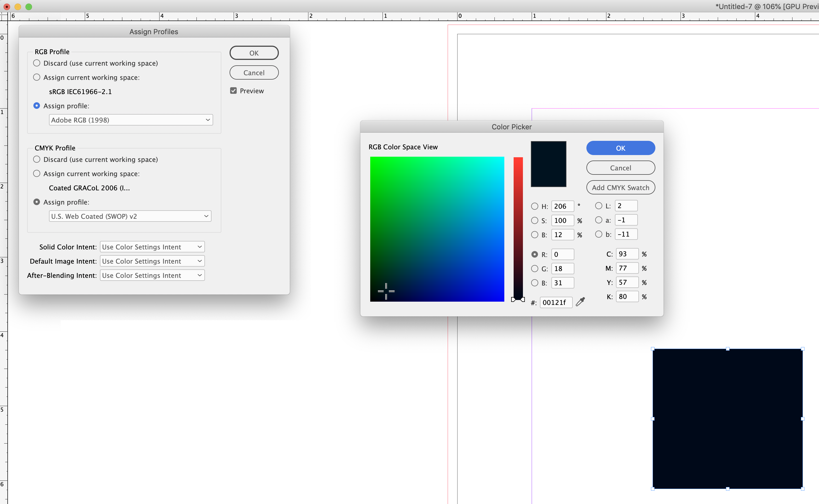This screenshot has height=504, width=819.
Task: Cancel the Color Picker dialog
Action: click(620, 168)
